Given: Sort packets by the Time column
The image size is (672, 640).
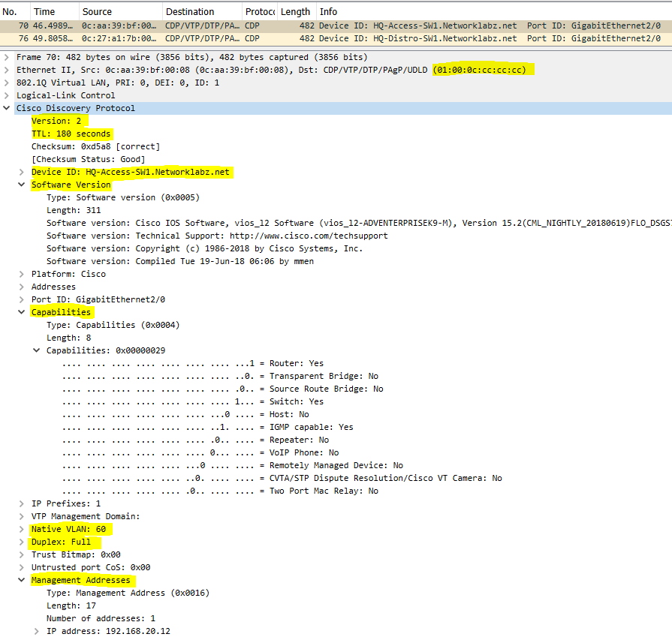Looking at the screenshot, I should pyautogui.click(x=54, y=11).
